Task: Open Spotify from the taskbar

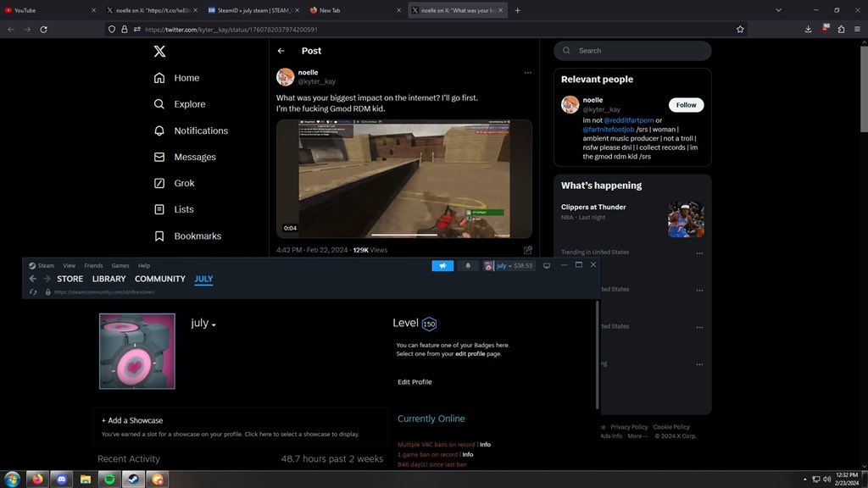Action: [x=110, y=479]
